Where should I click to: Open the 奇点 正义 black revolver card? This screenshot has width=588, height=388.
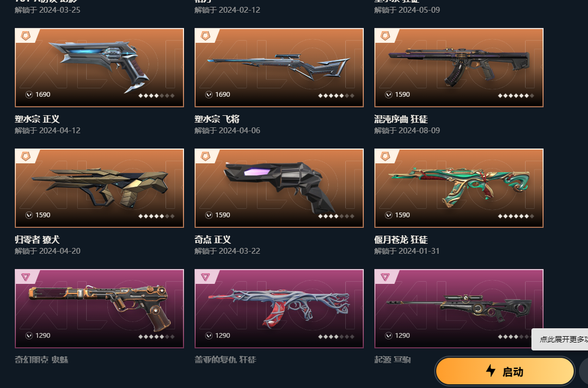[279, 188]
